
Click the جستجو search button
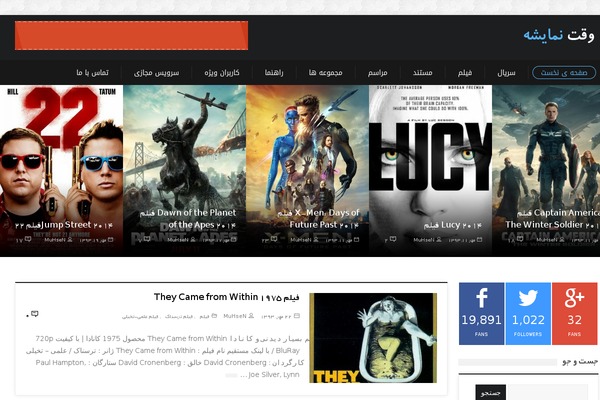tap(491, 393)
